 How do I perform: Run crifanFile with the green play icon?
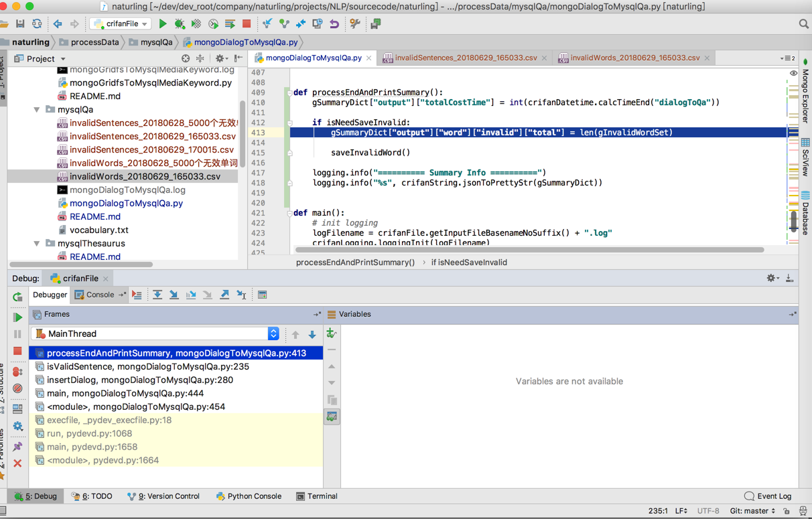click(163, 23)
